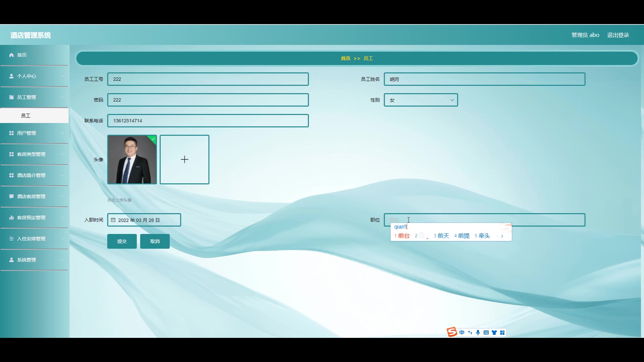Choose IME candidate 5 牵头
The width and height of the screenshot is (644, 362).
pyautogui.click(x=482, y=236)
